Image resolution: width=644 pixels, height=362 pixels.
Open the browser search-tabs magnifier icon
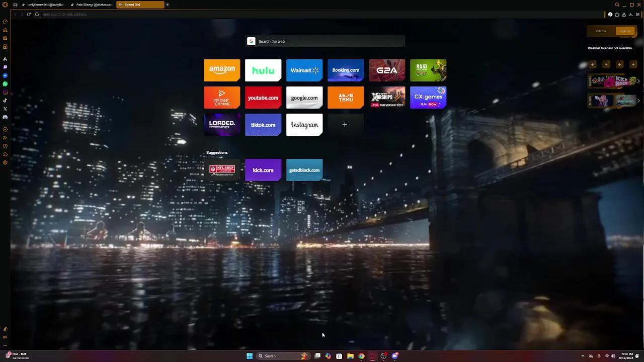pyautogui.click(x=617, y=5)
